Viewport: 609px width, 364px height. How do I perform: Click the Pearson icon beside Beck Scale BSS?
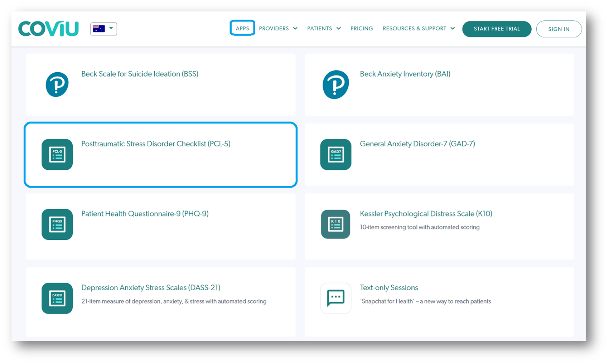[x=57, y=84]
